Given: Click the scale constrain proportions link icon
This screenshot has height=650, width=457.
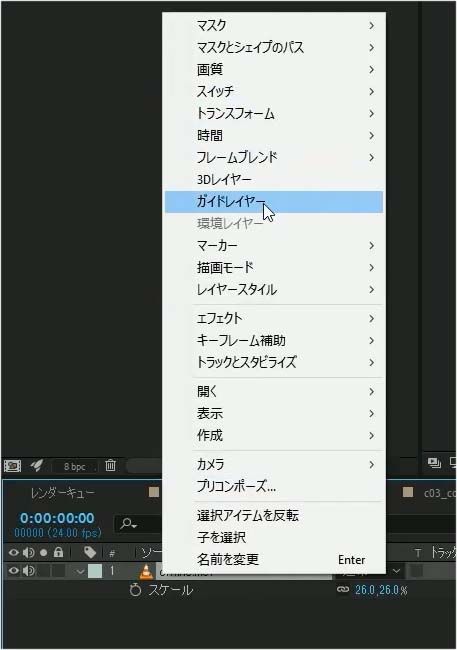Looking at the screenshot, I should pos(343,589).
